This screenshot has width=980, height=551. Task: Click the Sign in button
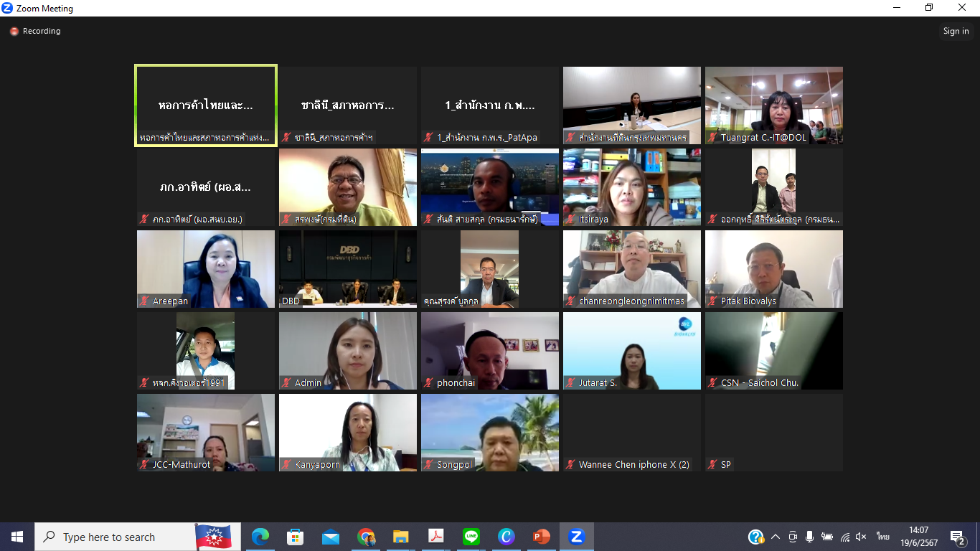tap(956, 31)
